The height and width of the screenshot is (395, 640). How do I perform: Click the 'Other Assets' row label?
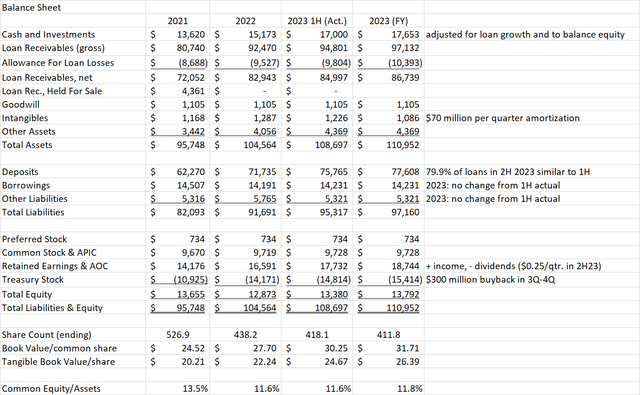click(29, 131)
